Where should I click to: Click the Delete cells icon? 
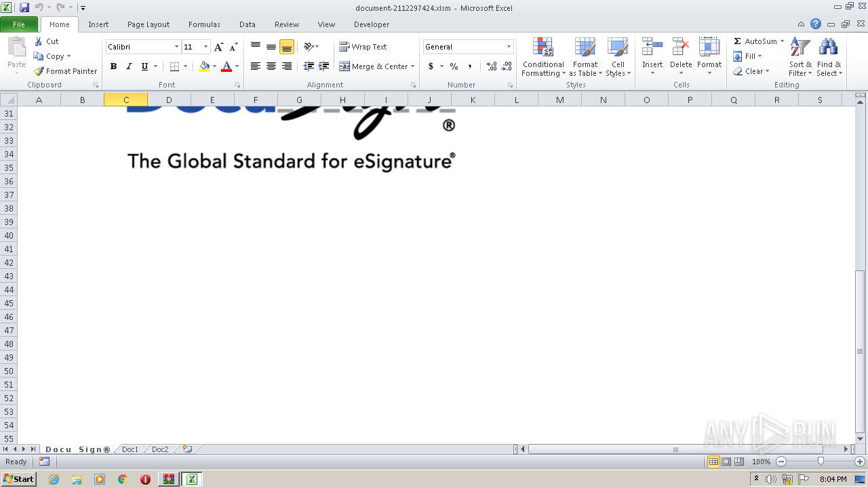pos(681,47)
